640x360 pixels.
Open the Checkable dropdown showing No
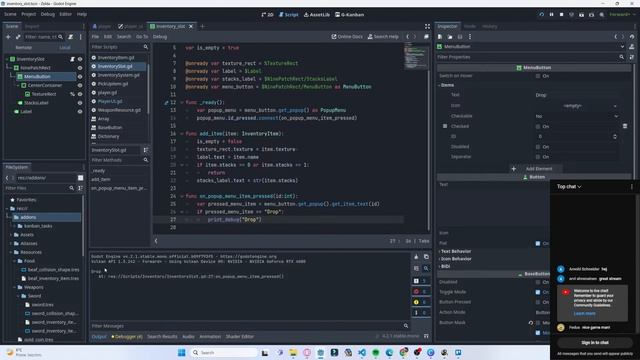(x=576, y=116)
